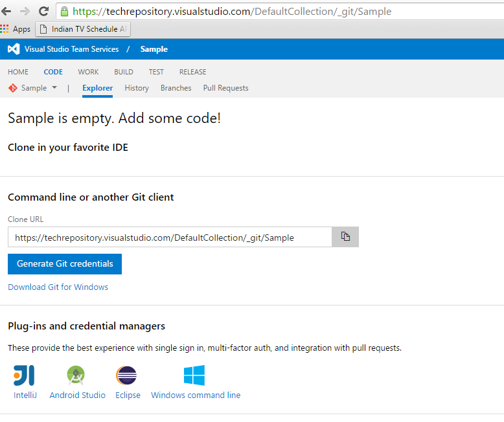This screenshot has height=422, width=504.
Task: Copy the clone URL with copy icon
Action: tap(345, 237)
